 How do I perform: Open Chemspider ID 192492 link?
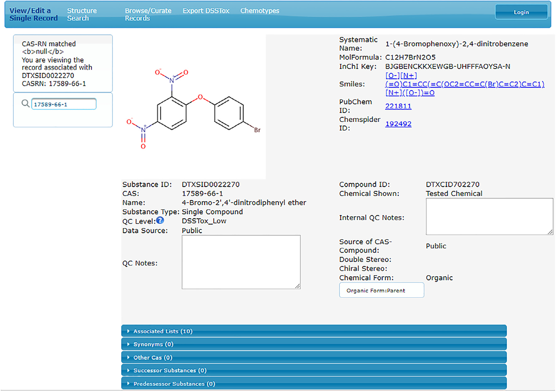pos(398,124)
